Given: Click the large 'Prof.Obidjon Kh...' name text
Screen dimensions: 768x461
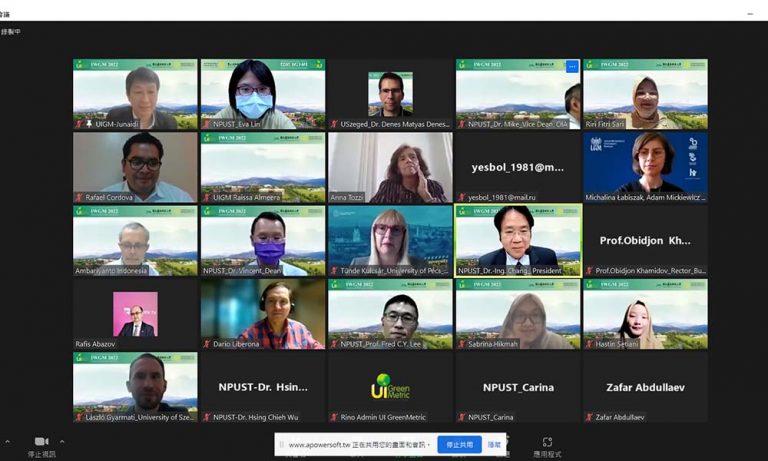Looking at the screenshot, I should click(x=645, y=241).
